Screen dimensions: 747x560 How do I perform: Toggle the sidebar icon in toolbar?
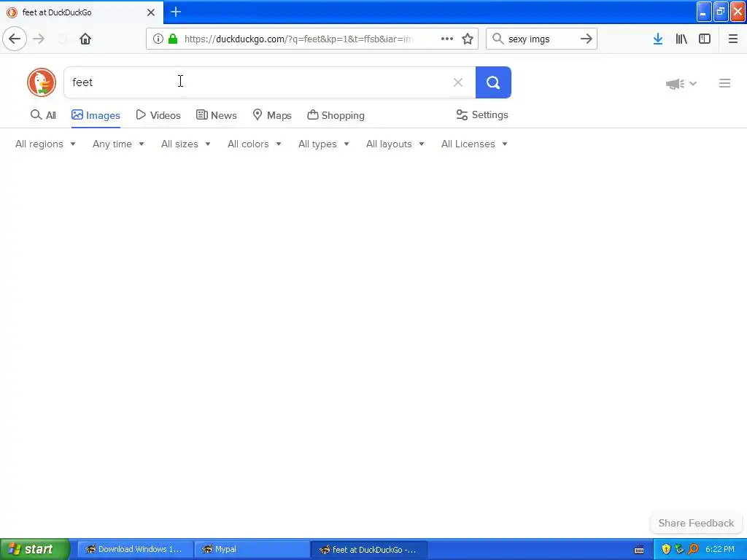(x=705, y=39)
